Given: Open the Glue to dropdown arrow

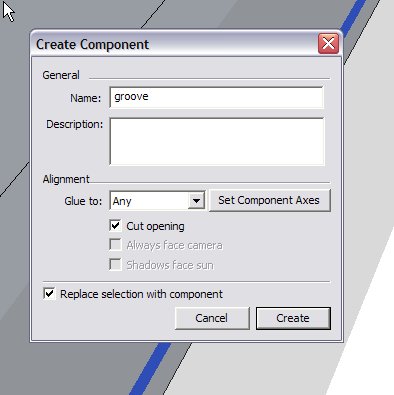Looking at the screenshot, I should pos(196,201).
